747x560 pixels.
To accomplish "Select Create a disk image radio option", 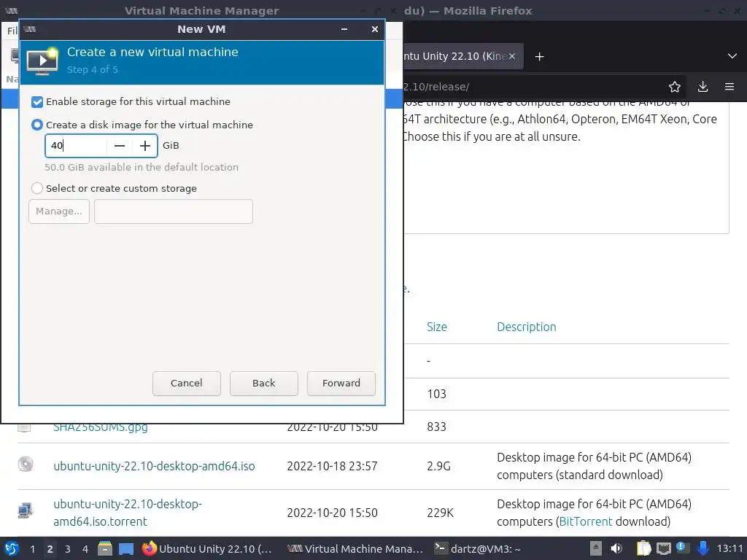I will tap(37, 125).
